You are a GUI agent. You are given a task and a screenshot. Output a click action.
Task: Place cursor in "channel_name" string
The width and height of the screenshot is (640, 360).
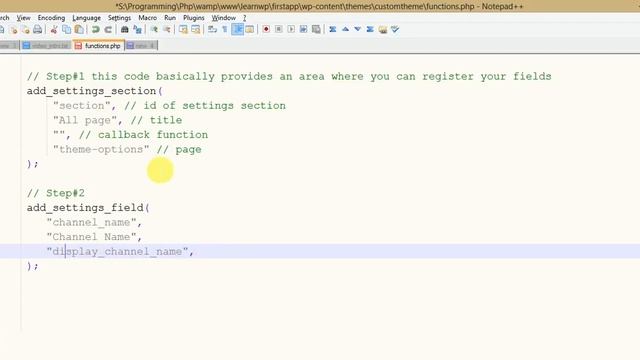91,222
